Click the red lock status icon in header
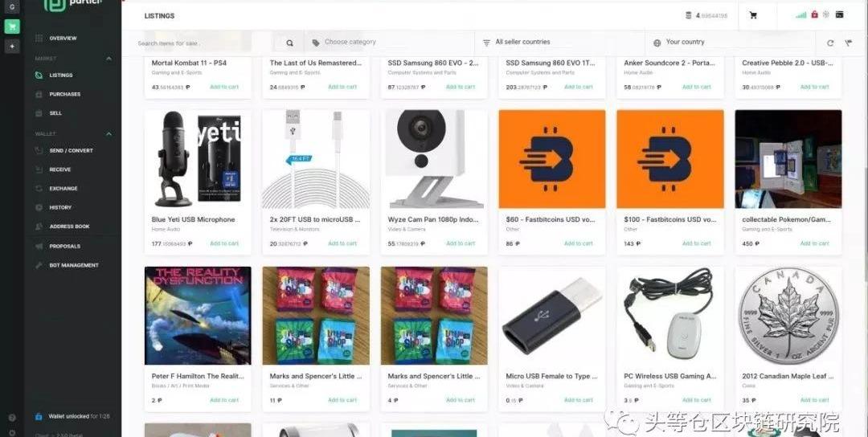Image resolution: width=868 pixels, height=437 pixels. pyautogui.click(x=814, y=15)
